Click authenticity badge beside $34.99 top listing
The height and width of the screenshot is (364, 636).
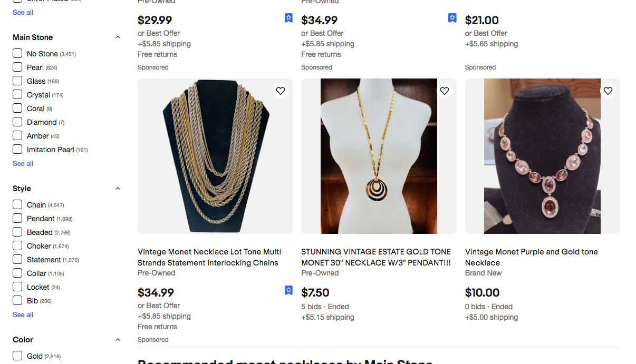tap(452, 18)
